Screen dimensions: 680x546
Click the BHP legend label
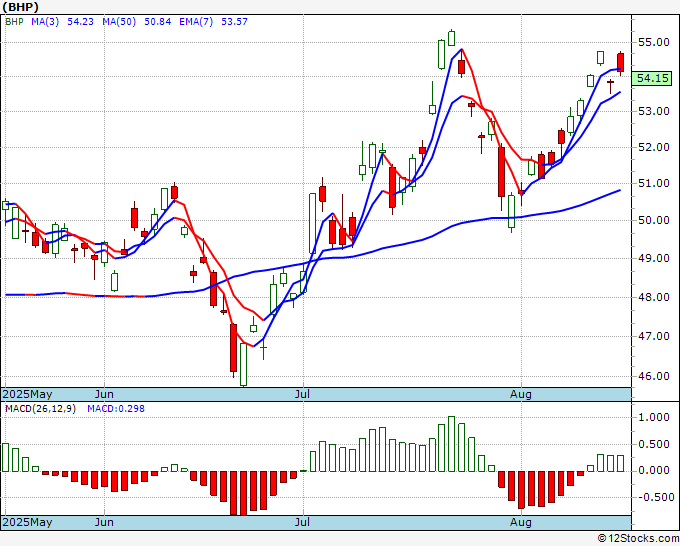click(x=14, y=21)
